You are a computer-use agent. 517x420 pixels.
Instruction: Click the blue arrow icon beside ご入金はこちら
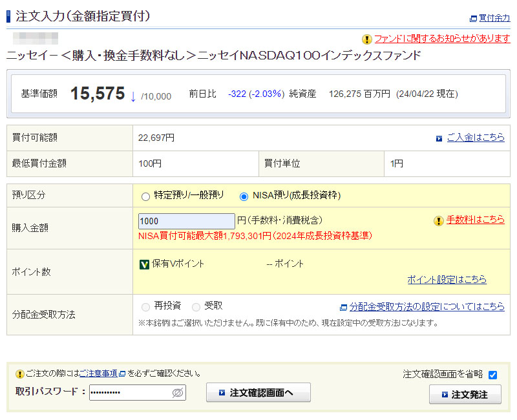click(x=439, y=138)
